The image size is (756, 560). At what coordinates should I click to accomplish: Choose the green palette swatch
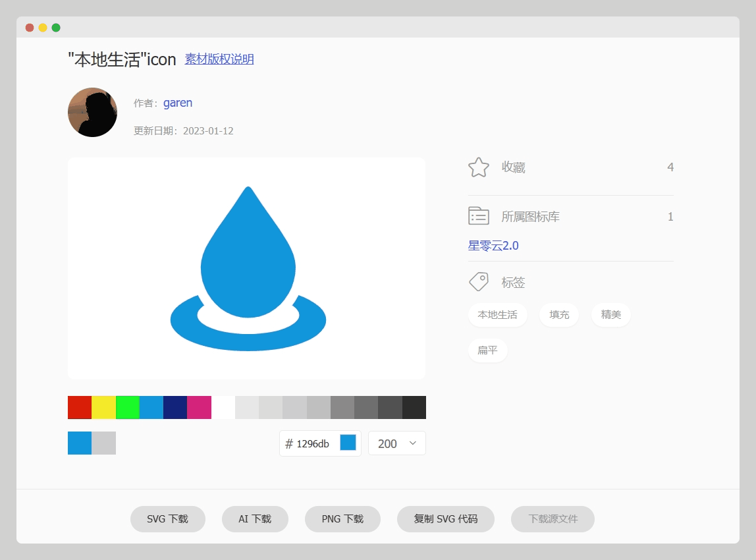click(128, 407)
